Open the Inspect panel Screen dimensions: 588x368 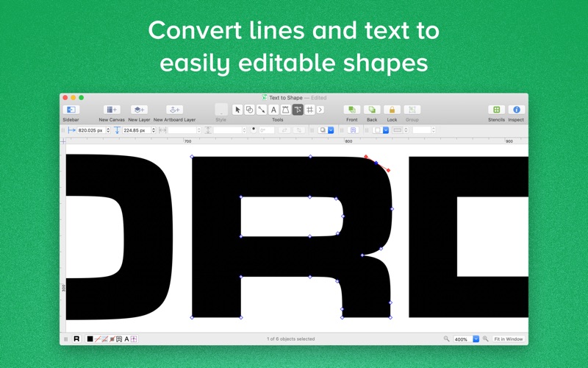click(x=516, y=110)
